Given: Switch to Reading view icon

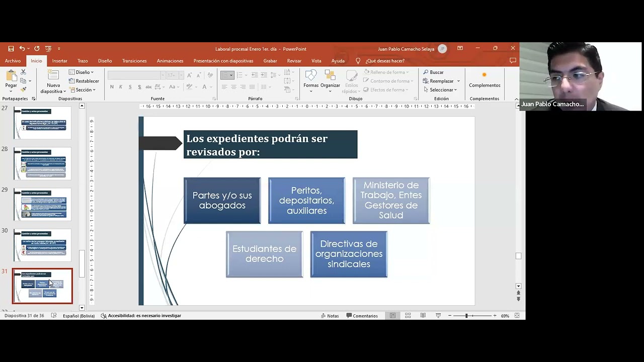Looking at the screenshot, I should pyautogui.click(x=423, y=316).
